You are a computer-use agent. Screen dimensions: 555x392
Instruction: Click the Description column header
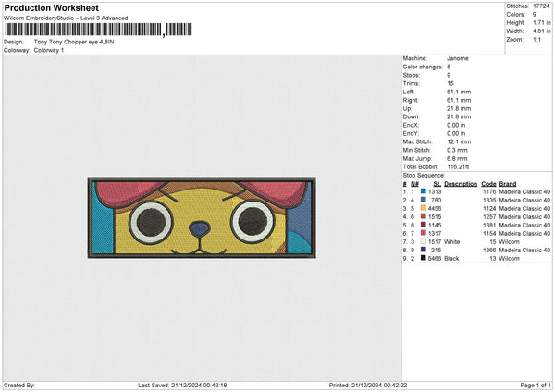(461, 183)
